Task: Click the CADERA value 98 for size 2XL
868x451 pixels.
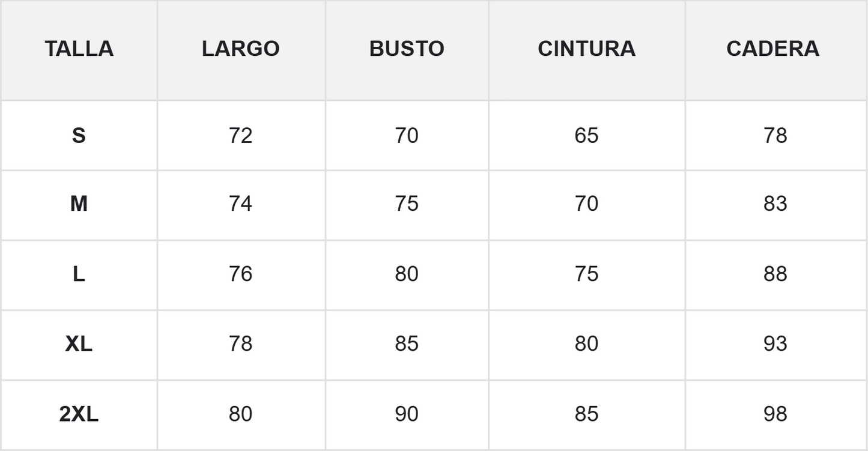Action: pos(775,414)
